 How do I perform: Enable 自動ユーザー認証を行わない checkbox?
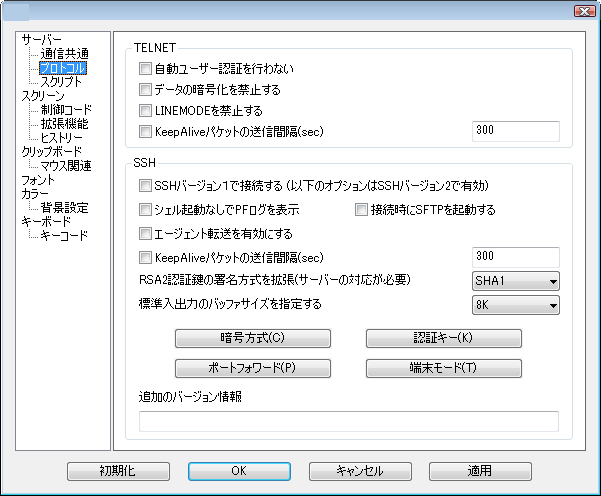[147, 70]
